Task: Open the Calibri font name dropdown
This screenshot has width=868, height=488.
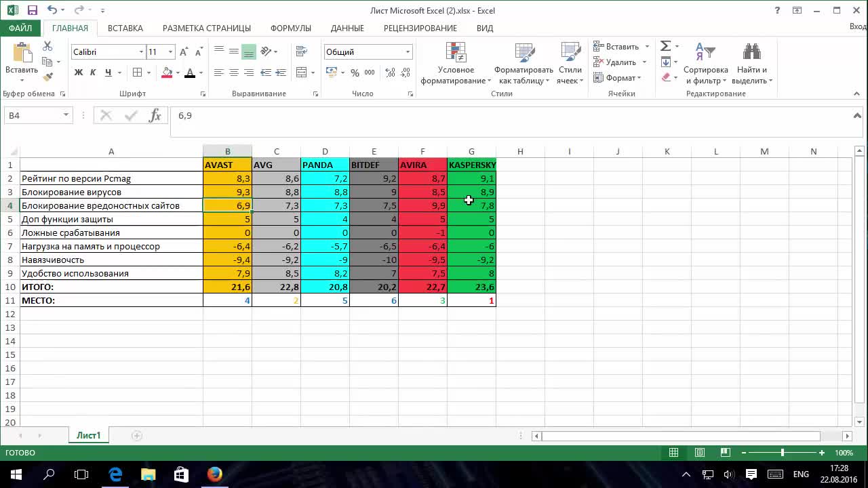Action: tap(141, 52)
